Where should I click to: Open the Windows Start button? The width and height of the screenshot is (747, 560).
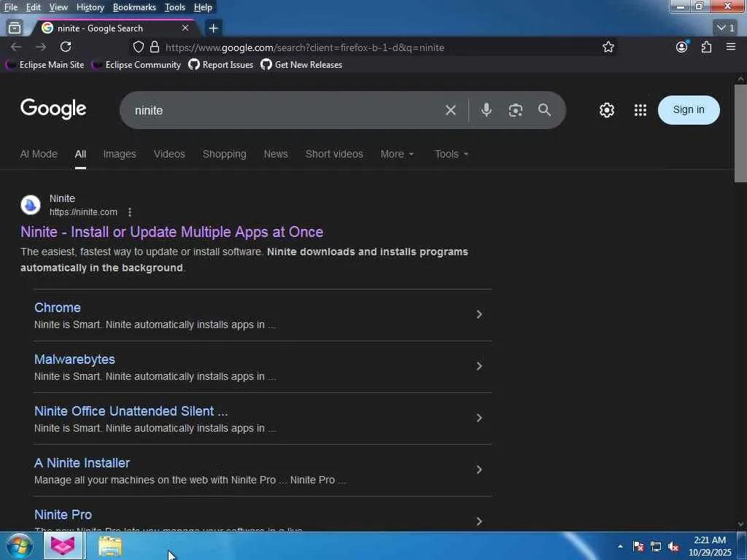[20, 546]
